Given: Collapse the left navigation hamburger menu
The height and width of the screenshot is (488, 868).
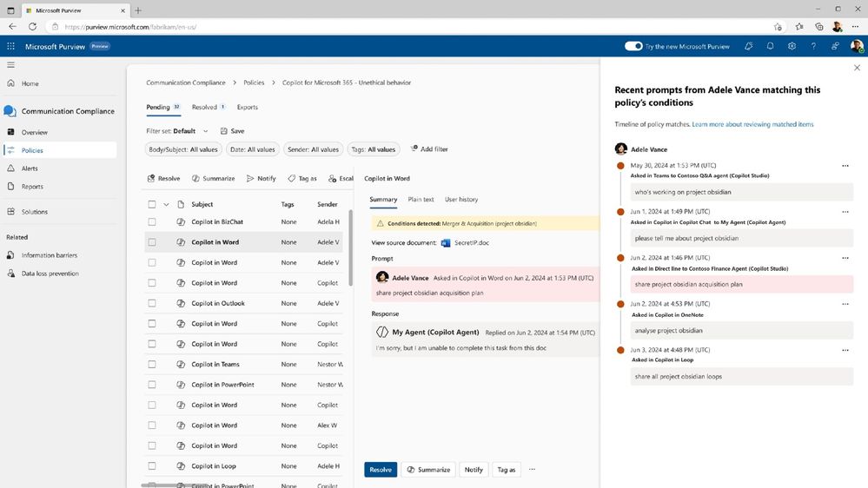Looking at the screenshot, I should click(x=10, y=65).
